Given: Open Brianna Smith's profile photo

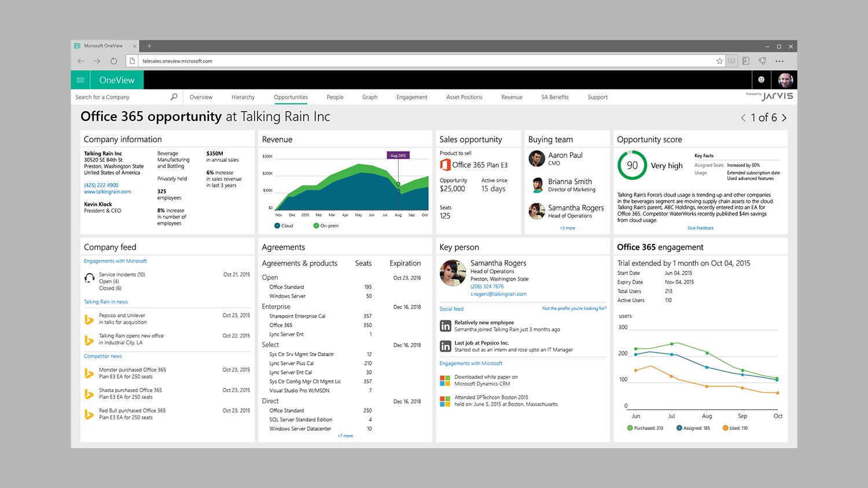Looking at the screenshot, I should coord(536,185).
